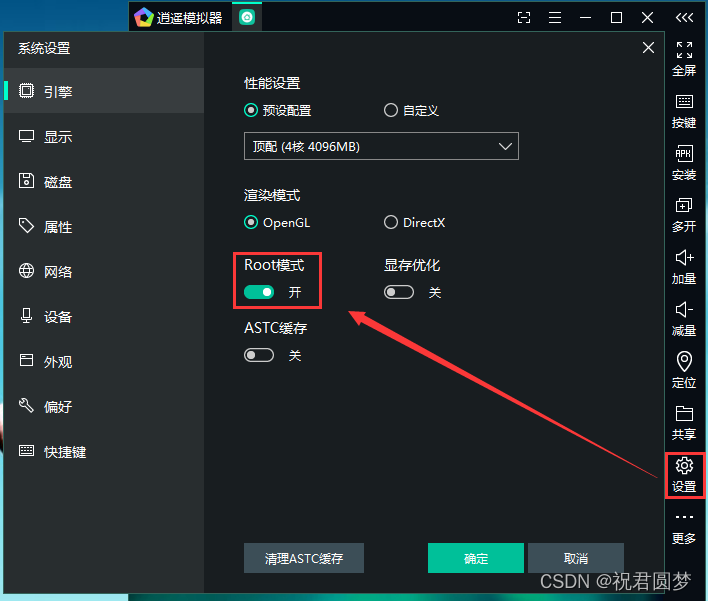Click the 清理ASTC缓存 button
The height and width of the screenshot is (601, 708).
pos(304,558)
